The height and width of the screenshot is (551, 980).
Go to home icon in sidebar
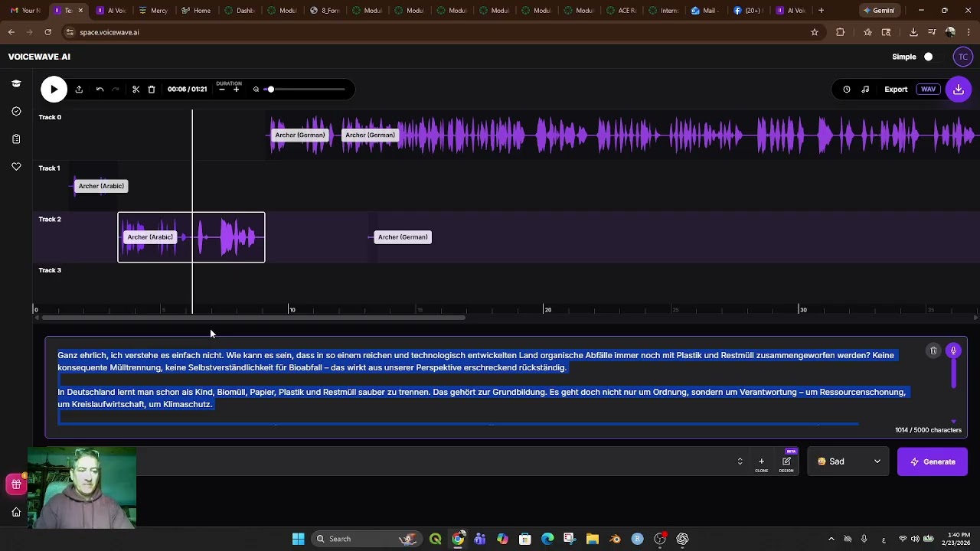pos(16,512)
